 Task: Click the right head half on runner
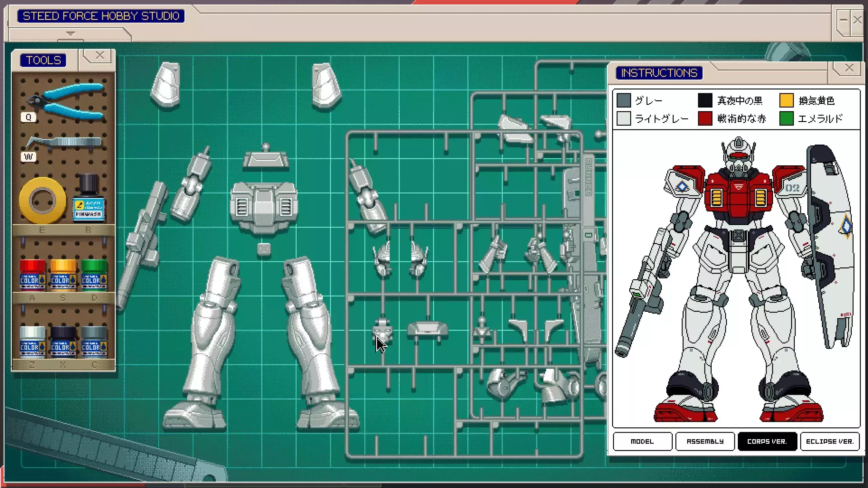click(x=419, y=259)
